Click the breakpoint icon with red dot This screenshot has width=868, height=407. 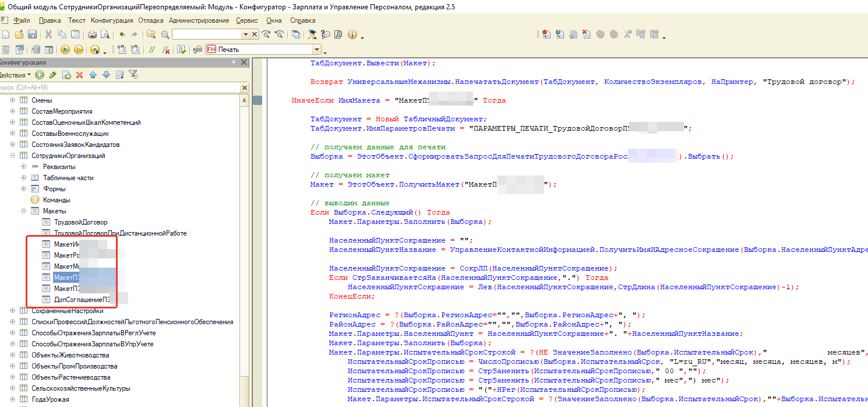point(545,34)
